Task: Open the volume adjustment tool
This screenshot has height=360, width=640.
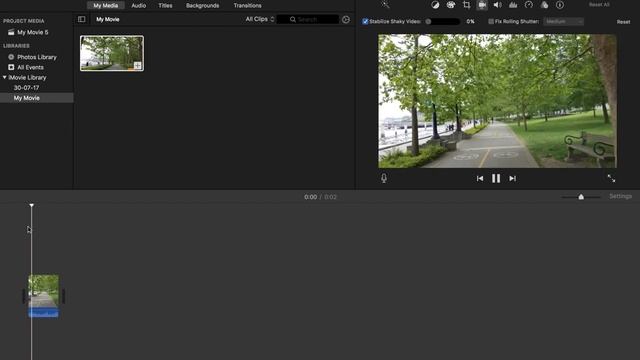Action: (x=497, y=5)
